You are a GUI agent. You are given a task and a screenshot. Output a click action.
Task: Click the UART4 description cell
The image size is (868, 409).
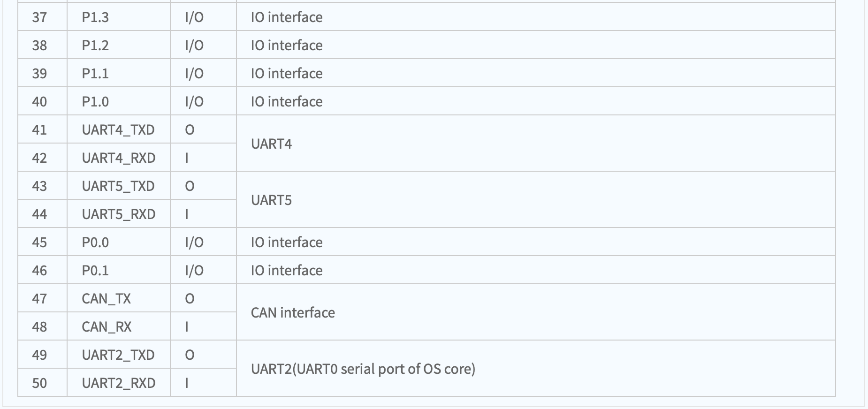pyautogui.click(x=536, y=144)
